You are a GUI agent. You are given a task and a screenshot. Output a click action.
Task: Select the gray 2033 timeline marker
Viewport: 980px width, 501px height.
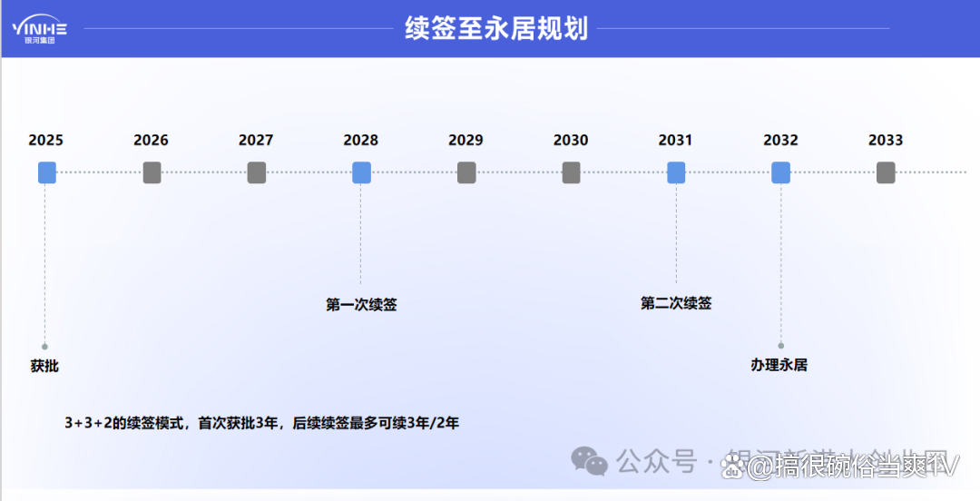tap(886, 172)
